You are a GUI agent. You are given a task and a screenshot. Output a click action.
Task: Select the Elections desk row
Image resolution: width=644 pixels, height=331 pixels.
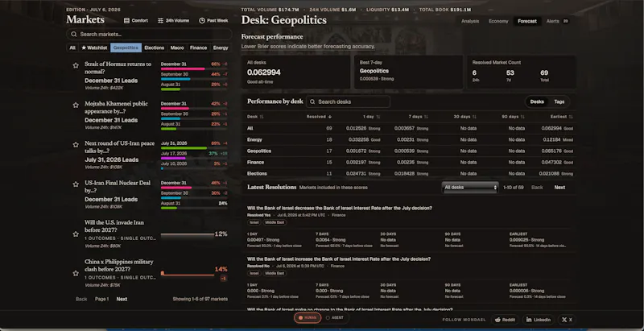click(410, 173)
